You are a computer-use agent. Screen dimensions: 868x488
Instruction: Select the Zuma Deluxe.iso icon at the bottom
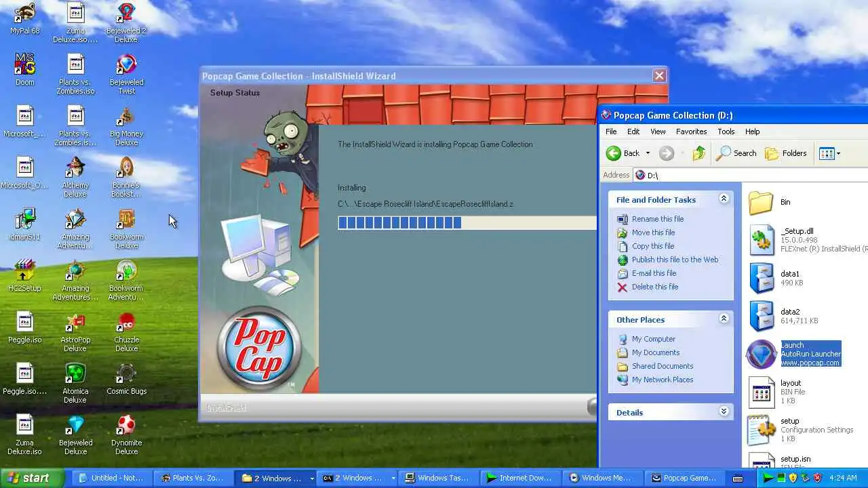coord(25,435)
